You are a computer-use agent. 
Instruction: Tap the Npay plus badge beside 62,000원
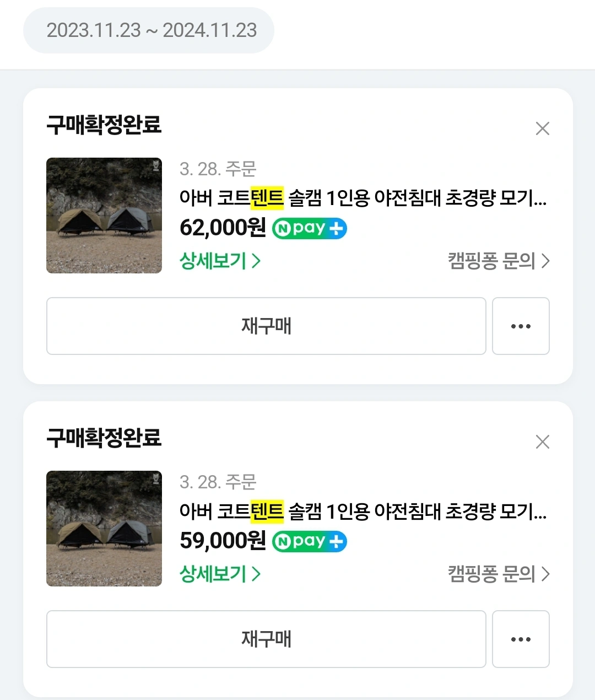310,228
